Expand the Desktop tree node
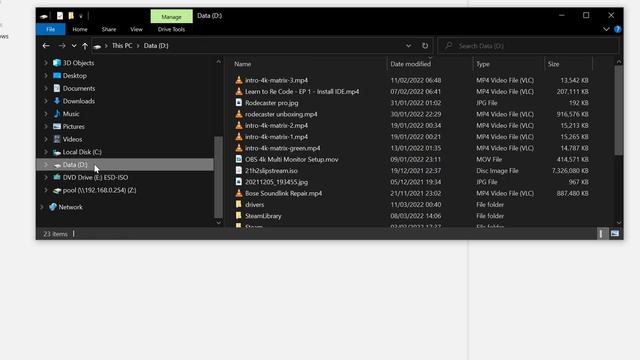The width and height of the screenshot is (640, 360). [46, 76]
